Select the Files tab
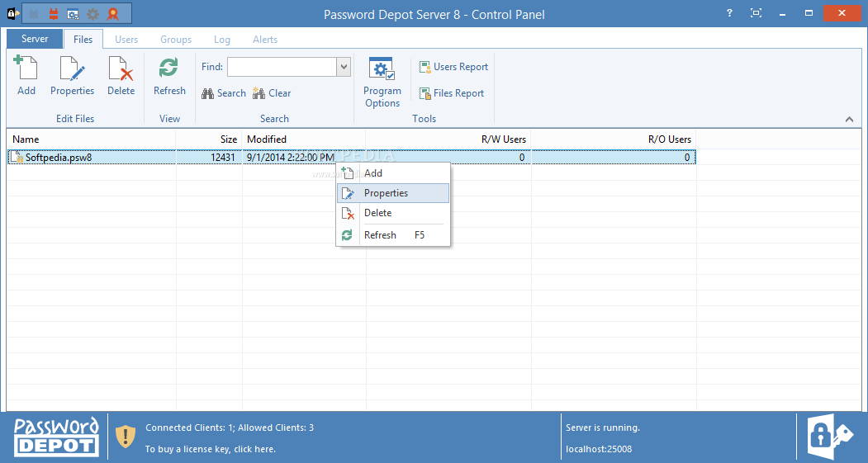The image size is (868, 463). pos(83,40)
